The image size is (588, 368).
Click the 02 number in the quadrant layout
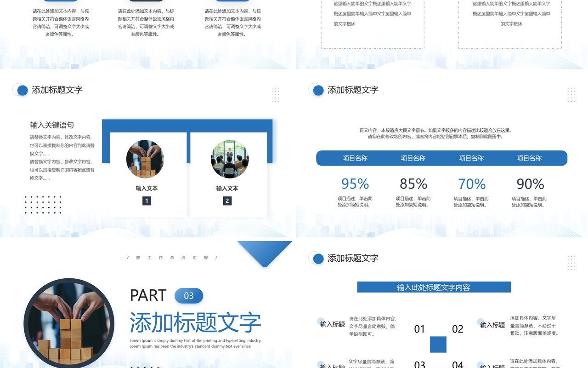point(458,329)
